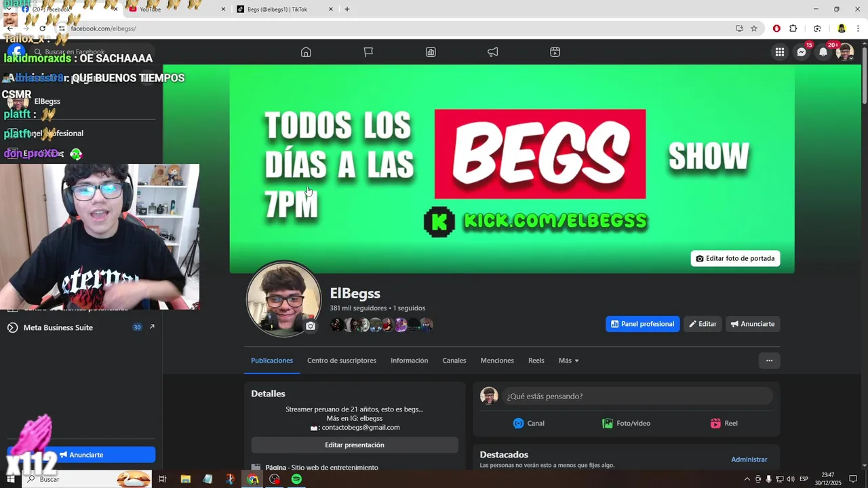Viewport: 868px width, 488px height.
Task: Open Facebook notifications bell
Action: point(823,52)
